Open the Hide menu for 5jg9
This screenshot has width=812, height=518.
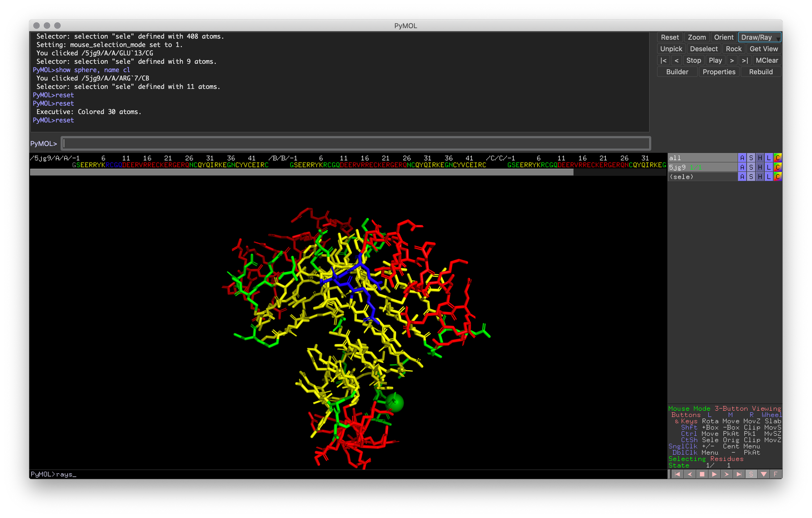pyautogui.click(x=760, y=167)
